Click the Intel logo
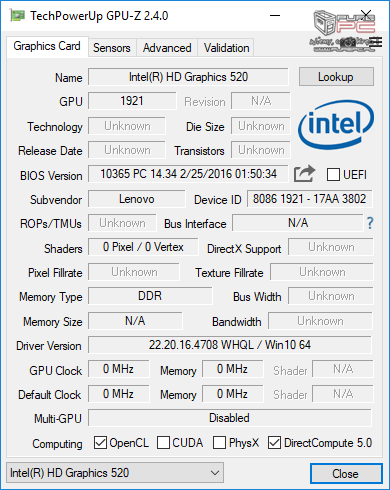Image resolution: width=390 pixels, height=490 pixels. 336,124
